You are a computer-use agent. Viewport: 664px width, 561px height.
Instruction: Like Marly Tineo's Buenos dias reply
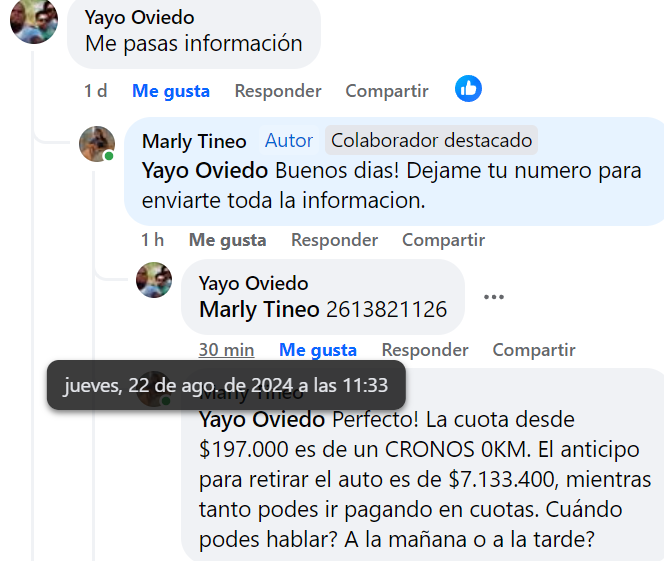click(x=227, y=240)
